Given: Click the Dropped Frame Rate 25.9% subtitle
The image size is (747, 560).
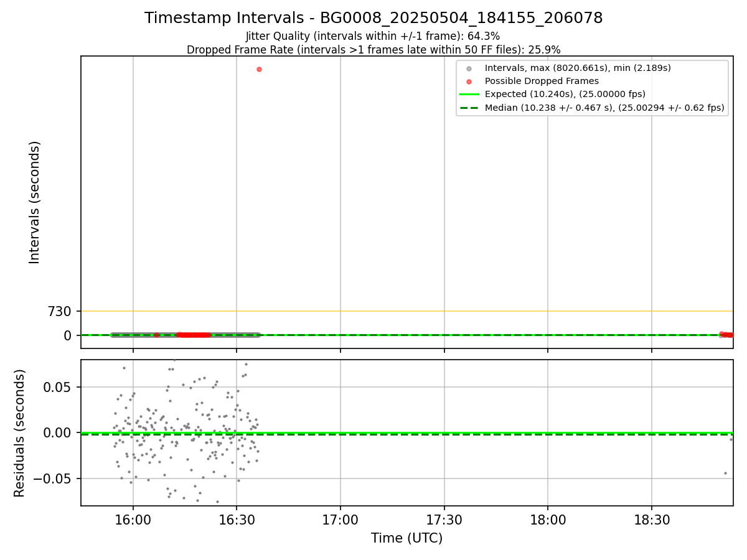Looking at the screenshot, I should (374, 50).
